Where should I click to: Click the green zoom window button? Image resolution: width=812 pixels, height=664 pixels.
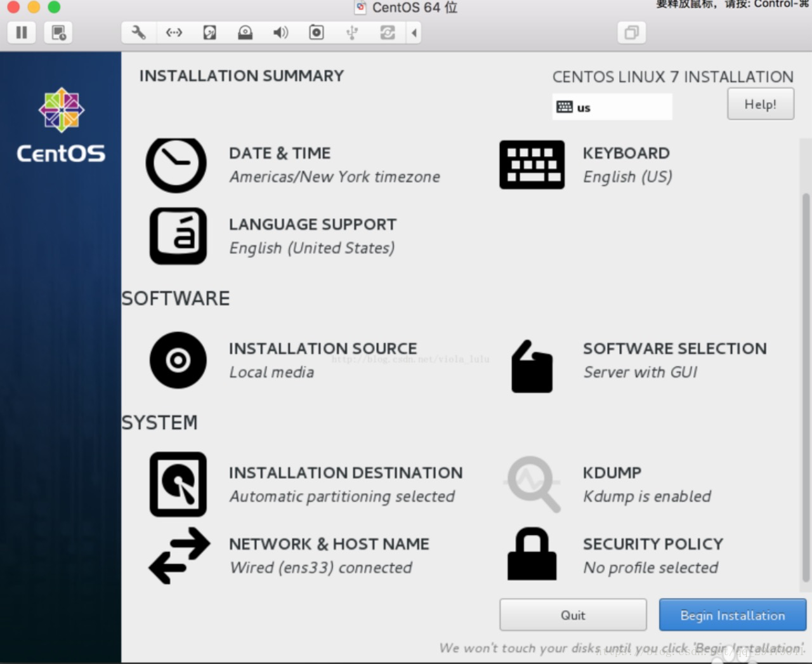coord(55,6)
